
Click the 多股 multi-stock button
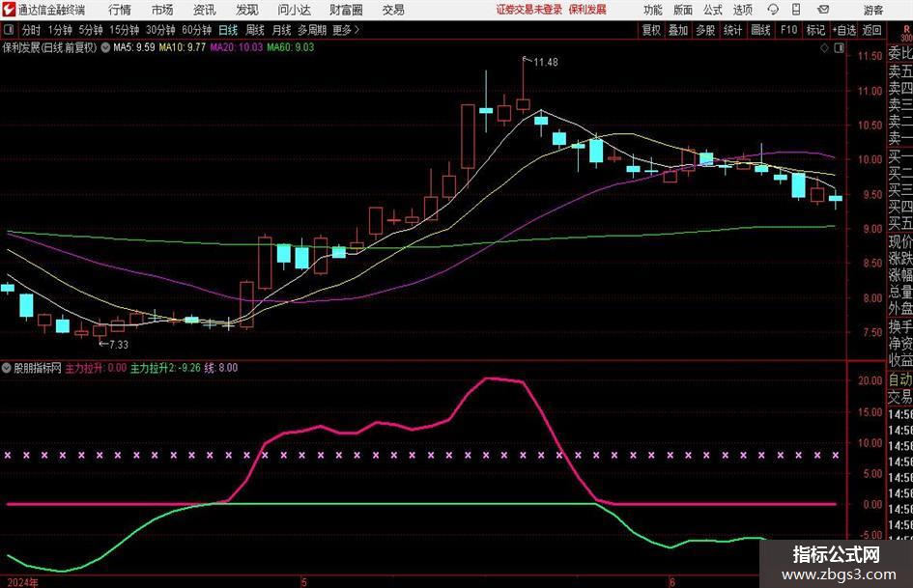705,30
